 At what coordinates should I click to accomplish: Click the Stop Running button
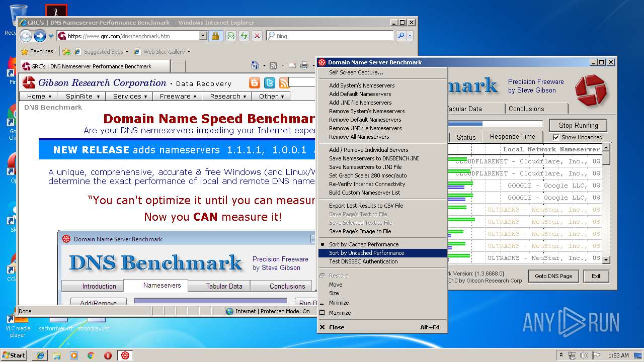point(578,126)
